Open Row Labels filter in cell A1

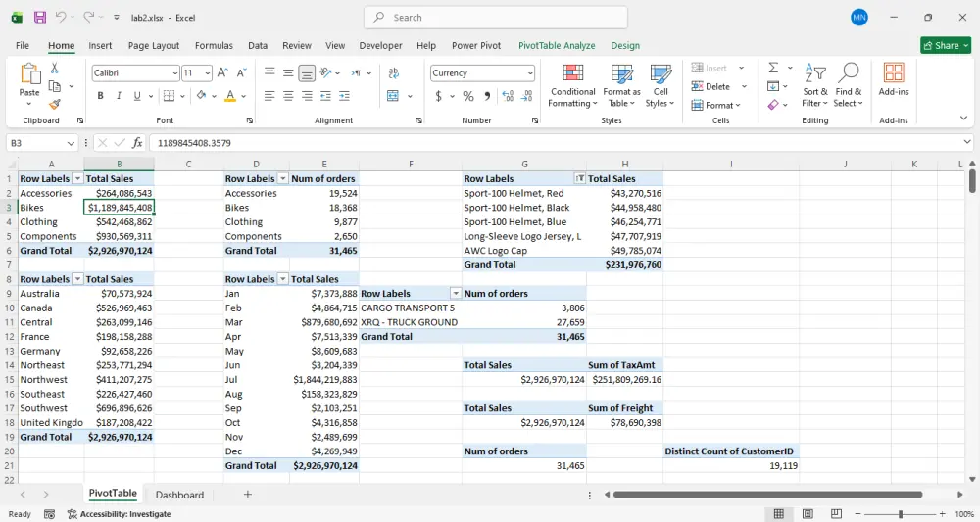(x=77, y=178)
